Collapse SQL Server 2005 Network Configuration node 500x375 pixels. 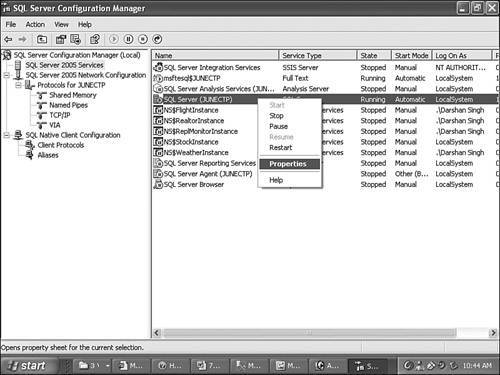[6, 75]
